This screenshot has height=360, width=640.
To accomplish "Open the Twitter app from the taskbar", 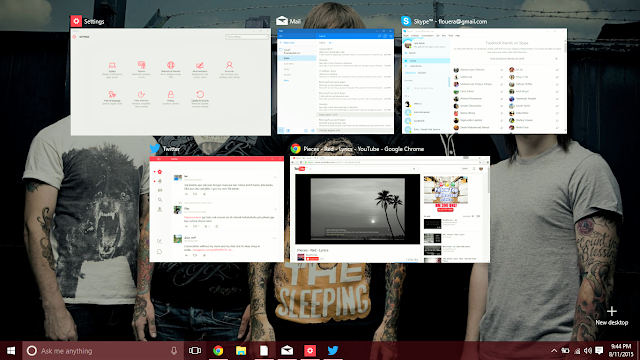I will [x=333, y=351].
